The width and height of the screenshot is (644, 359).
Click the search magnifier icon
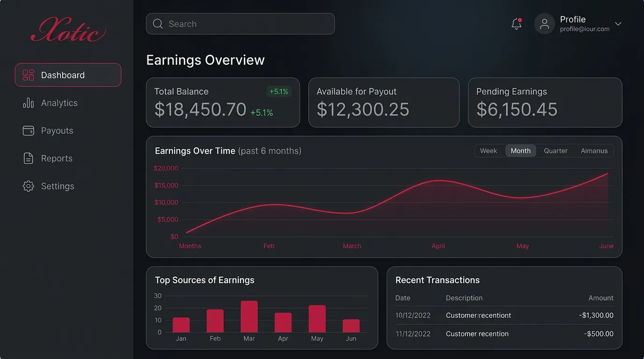[158, 23]
